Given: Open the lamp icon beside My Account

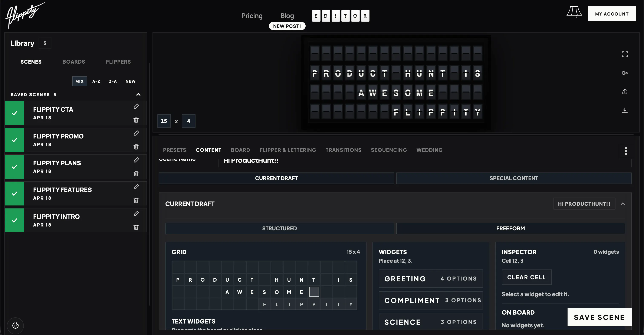Looking at the screenshot, I should pyautogui.click(x=574, y=13).
